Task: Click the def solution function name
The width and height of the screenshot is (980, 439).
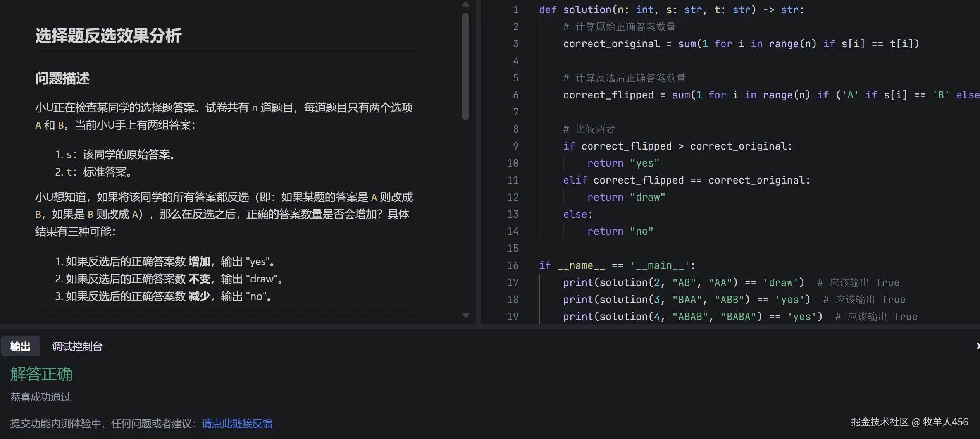Action: [x=587, y=10]
